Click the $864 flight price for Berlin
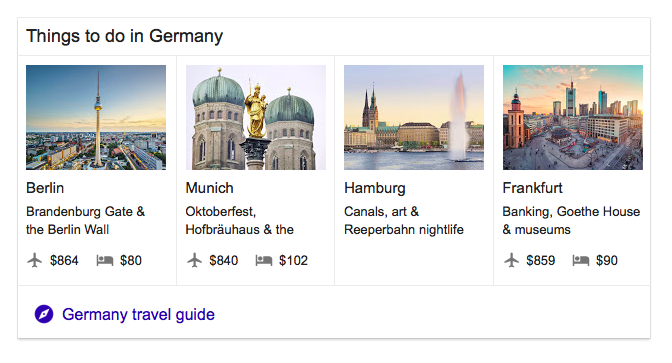Screen dimensions: 672x363 pyautogui.click(x=64, y=260)
